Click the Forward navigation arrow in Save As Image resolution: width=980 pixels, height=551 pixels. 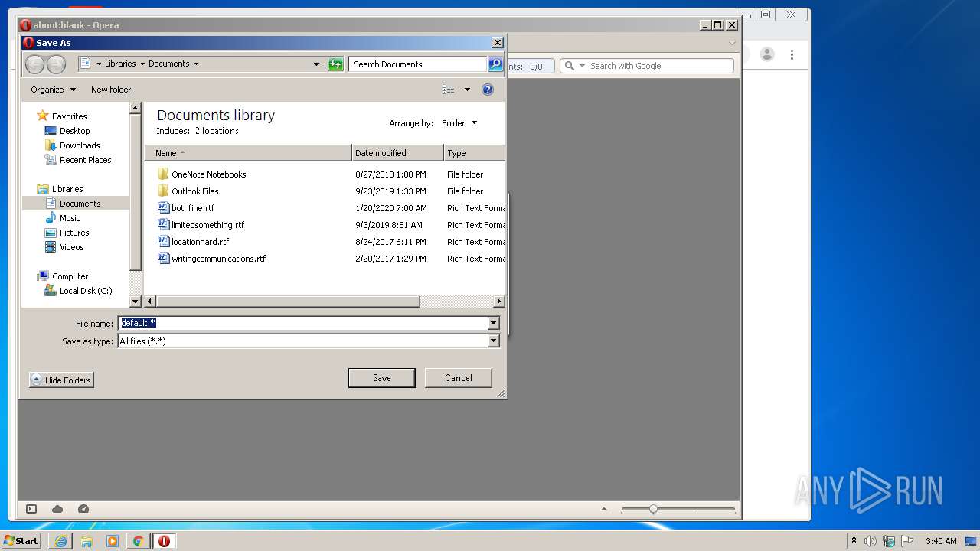tap(56, 64)
